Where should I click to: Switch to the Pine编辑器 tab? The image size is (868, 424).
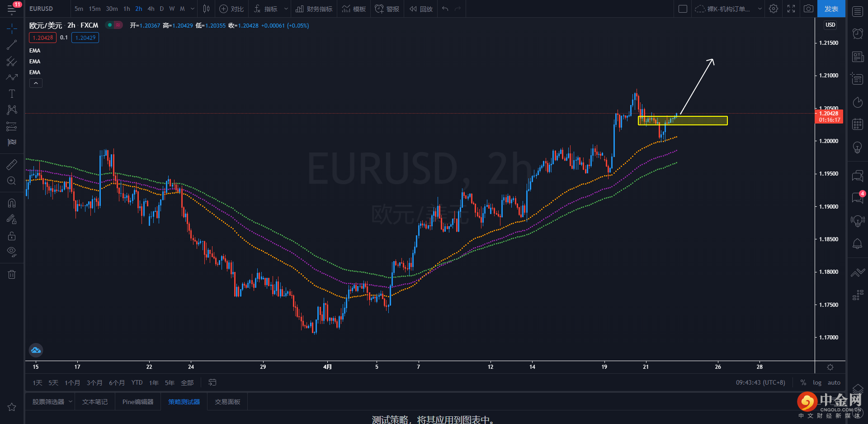coord(138,402)
